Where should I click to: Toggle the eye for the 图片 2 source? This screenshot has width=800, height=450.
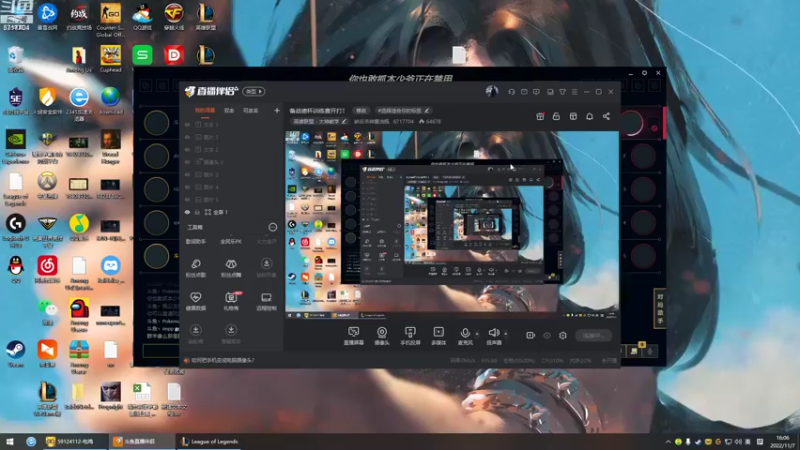pos(187,174)
